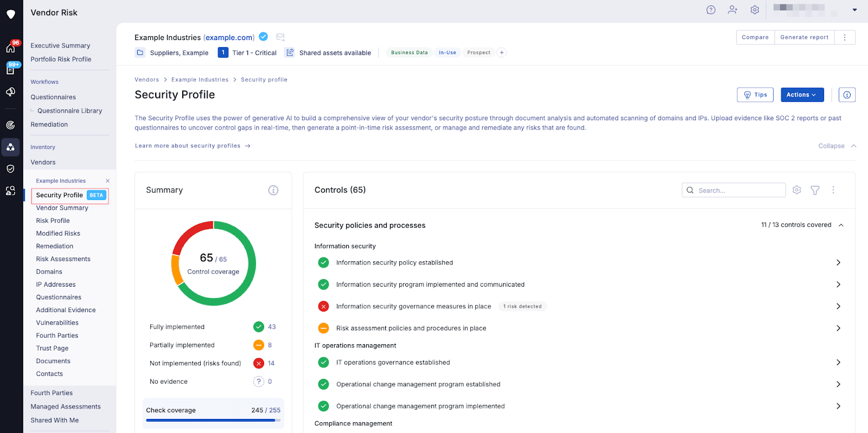Open the Controls filter funnel icon
This screenshot has width=868, height=433.
[815, 190]
